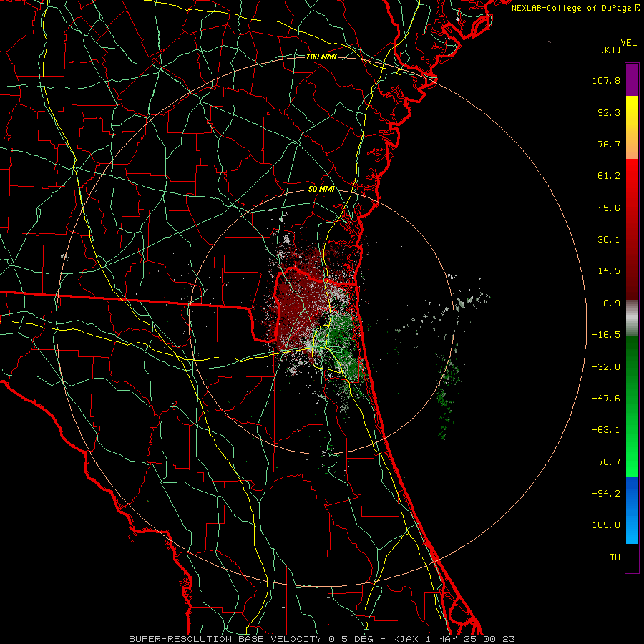Screen dimensions: 644x644
Task: Click the -94.2 legend value
Action: pos(606,494)
